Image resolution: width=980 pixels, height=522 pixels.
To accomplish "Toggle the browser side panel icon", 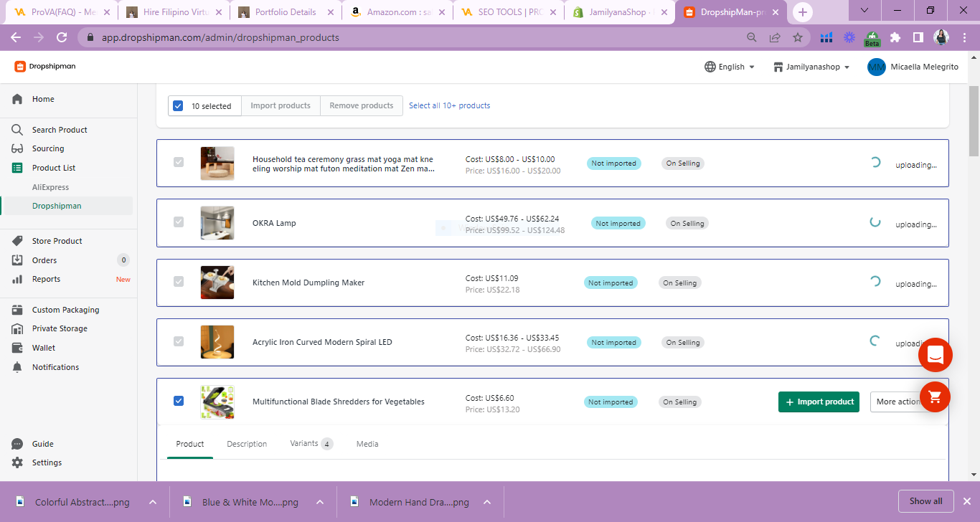I will pyautogui.click(x=918, y=37).
